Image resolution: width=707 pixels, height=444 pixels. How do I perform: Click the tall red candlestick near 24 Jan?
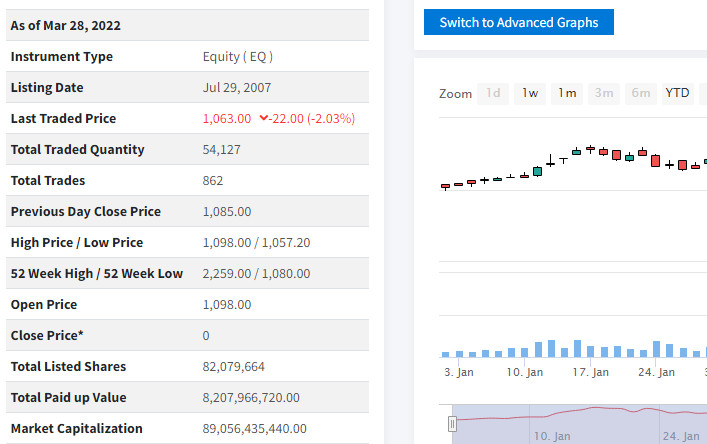pyautogui.click(x=656, y=160)
